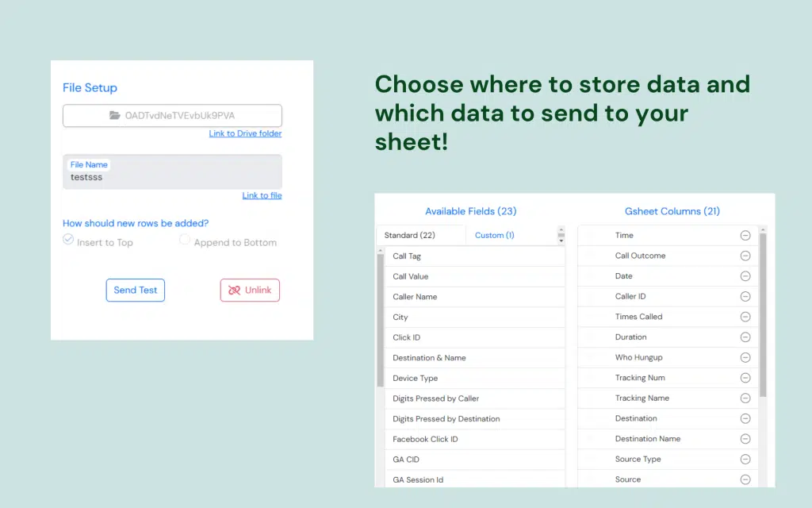
Task: Click the Send Test button
Action: (x=136, y=291)
